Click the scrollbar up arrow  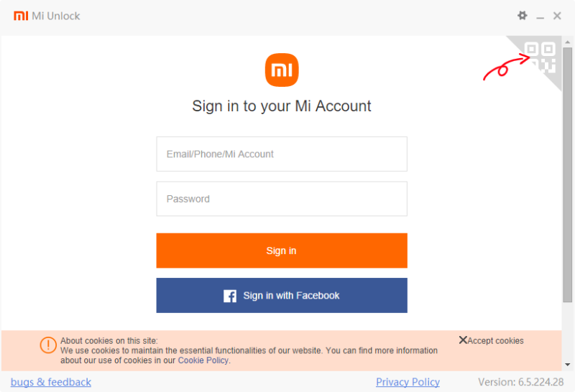pyautogui.click(x=568, y=42)
